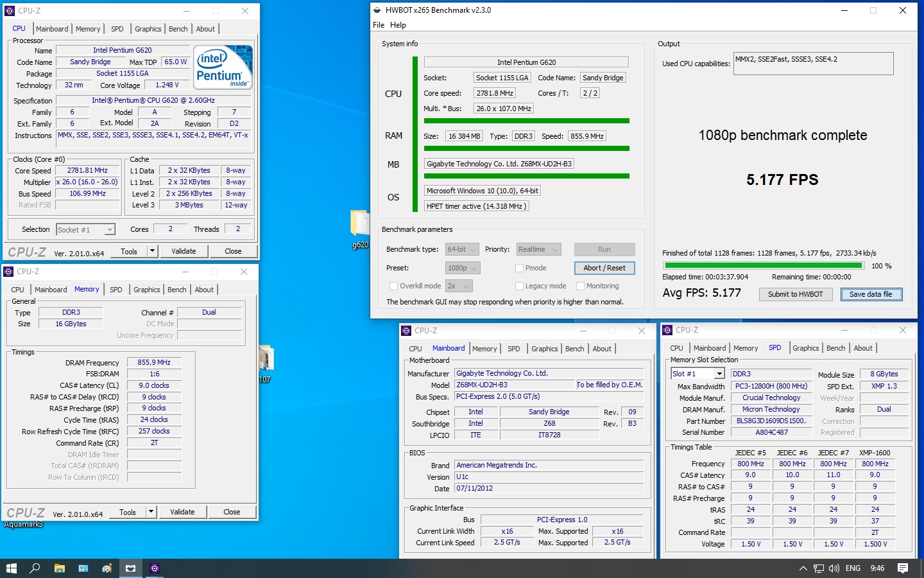This screenshot has width=924, height=578.
Task: Open the Preset 1080p dropdown
Action: click(x=462, y=268)
